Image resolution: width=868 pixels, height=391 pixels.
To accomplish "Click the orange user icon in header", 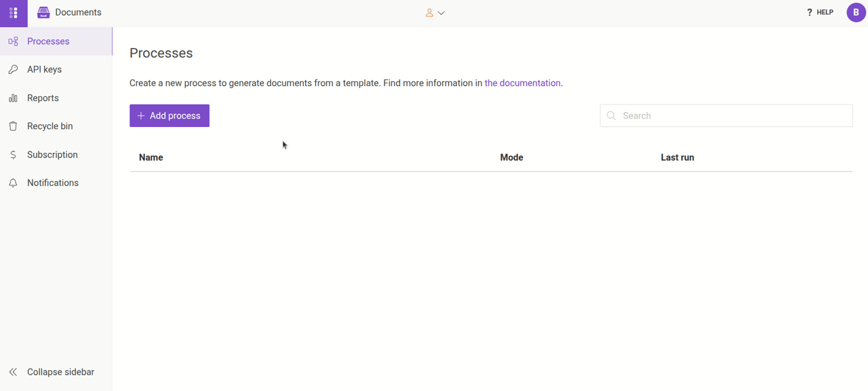I will [x=429, y=13].
